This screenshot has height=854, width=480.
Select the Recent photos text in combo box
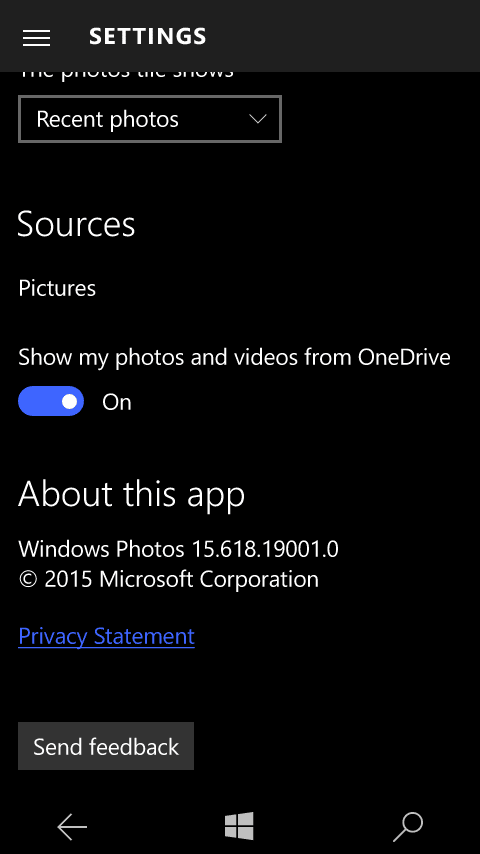click(107, 119)
